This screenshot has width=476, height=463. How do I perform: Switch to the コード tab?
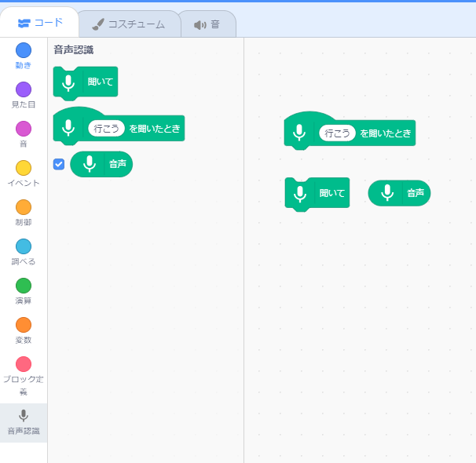(x=39, y=23)
